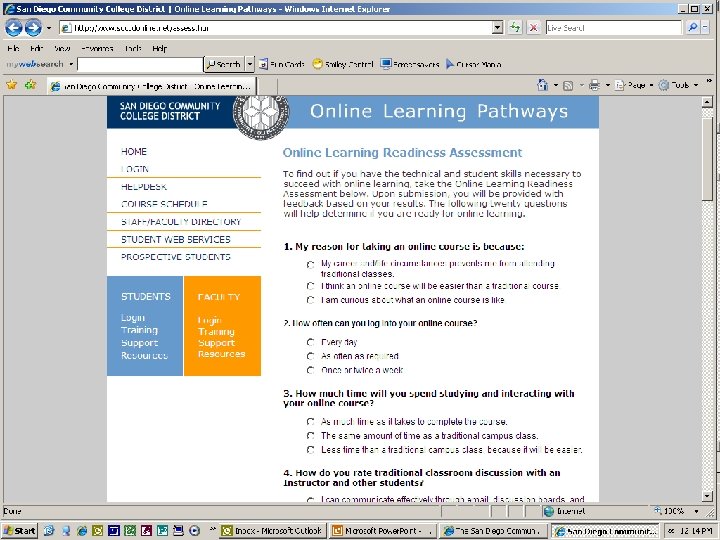This screenshot has height=540, width=720.
Task: Click the scrollbar up arrow
Action: point(707,102)
